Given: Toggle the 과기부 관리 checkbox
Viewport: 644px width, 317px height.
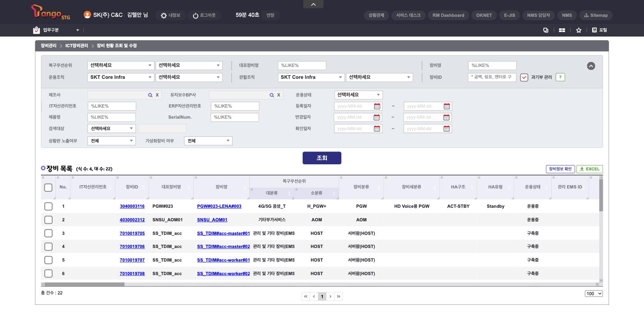Looking at the screenshot, I should 524,78.
